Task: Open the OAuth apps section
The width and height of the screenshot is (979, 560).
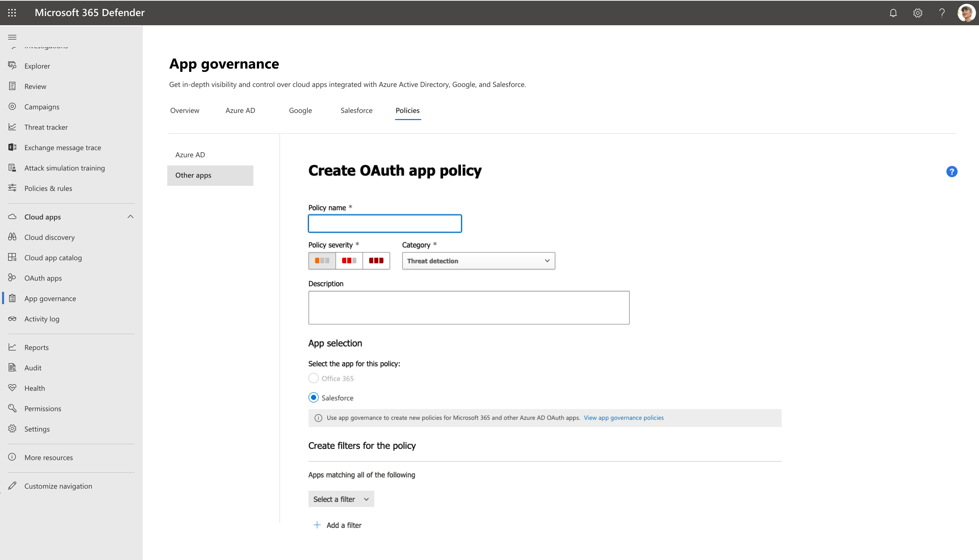Action: coord(42,278)
